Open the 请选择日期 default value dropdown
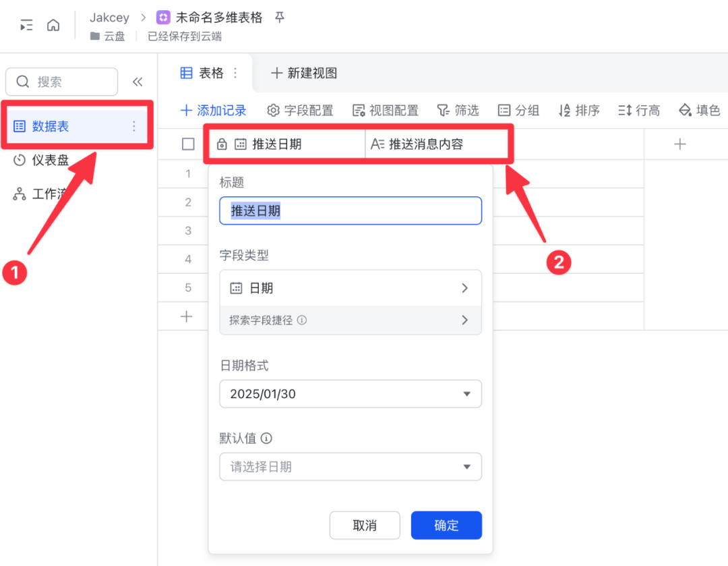This screenshot has width=728, height=566. tap(351, 467)
